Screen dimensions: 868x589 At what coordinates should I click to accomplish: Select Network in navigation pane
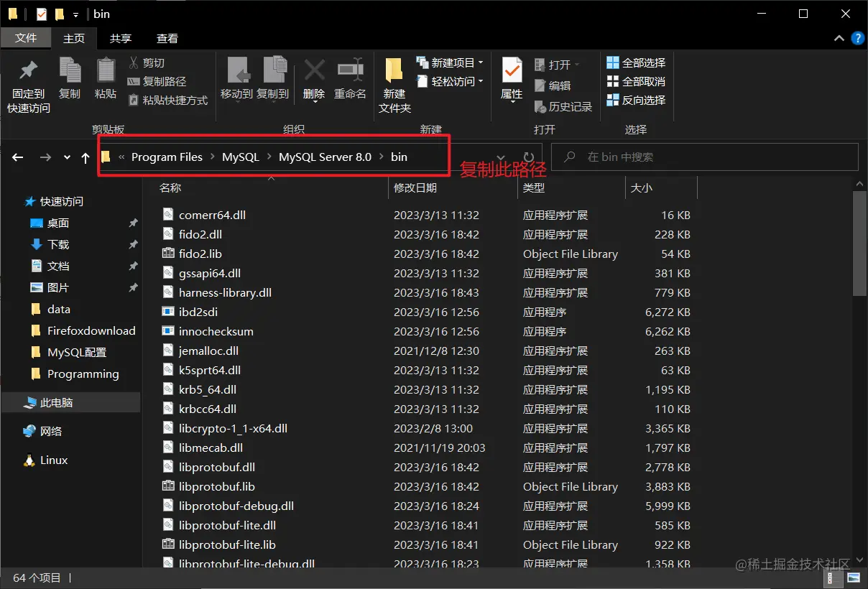(42, 431)
